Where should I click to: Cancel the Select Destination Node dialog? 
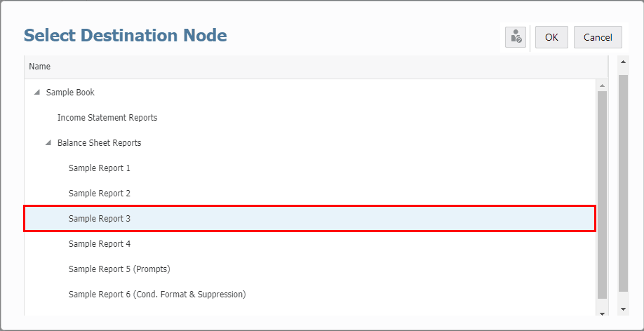[x=598, y=37]
